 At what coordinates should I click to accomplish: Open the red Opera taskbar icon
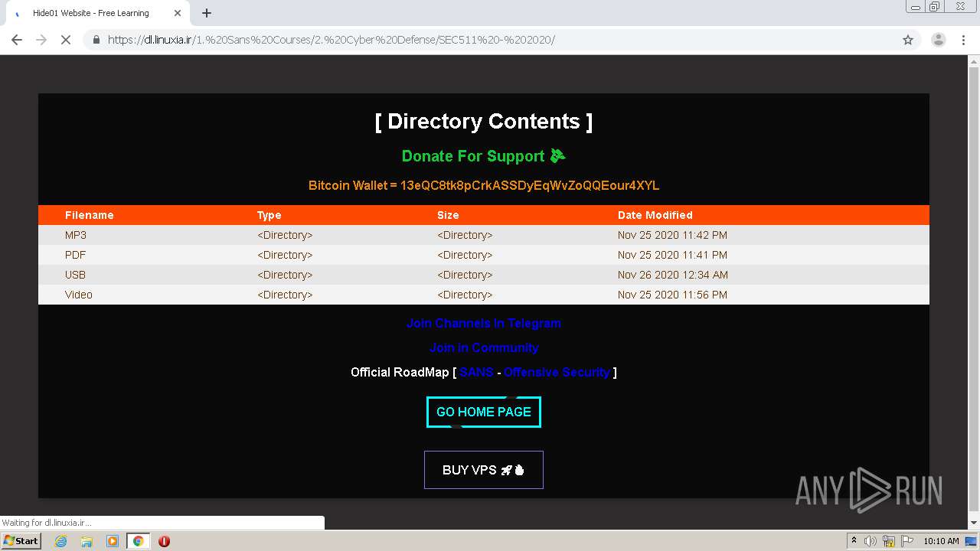[x=164, y=541]
